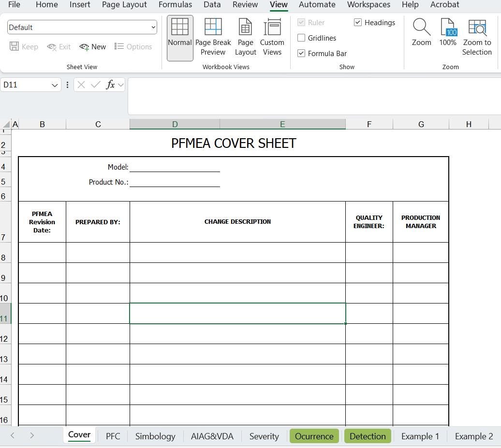Open the Automate ribbon tab
The height and width of the screenshot is (448, 501).
(x=317, y=5)
